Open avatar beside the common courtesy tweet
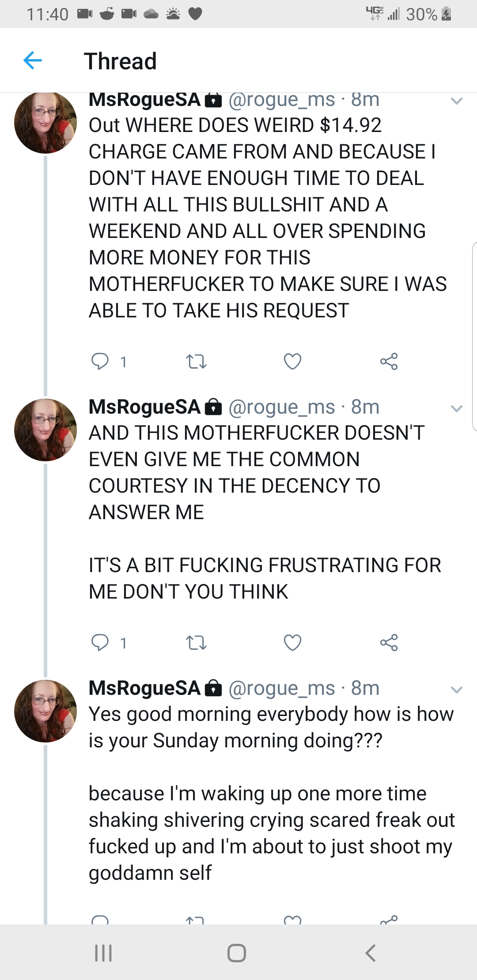The image size is (477, 980). click(x=45, y=430)
